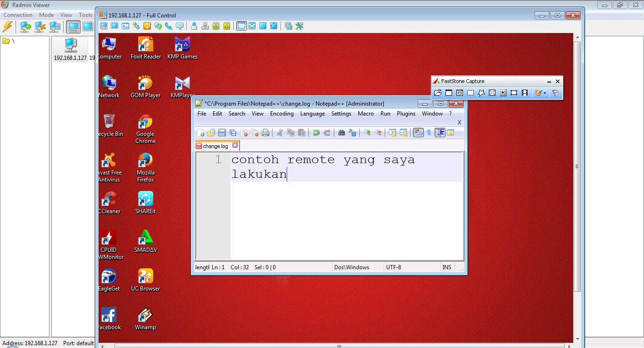Click the INS indicator in Notepad++ status bar
Image resolution: width=644 pixels, height=348 pixels.
446,267
